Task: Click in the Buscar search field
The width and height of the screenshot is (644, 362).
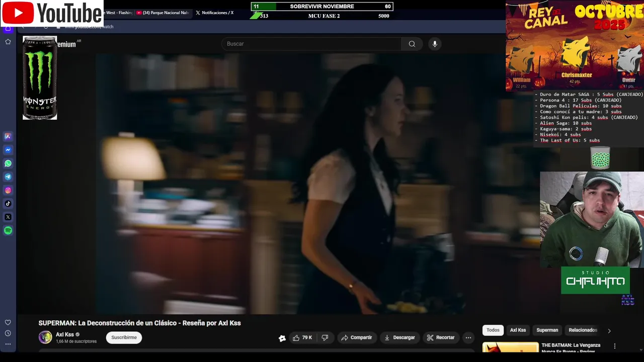Action: (x=312, y=44)
